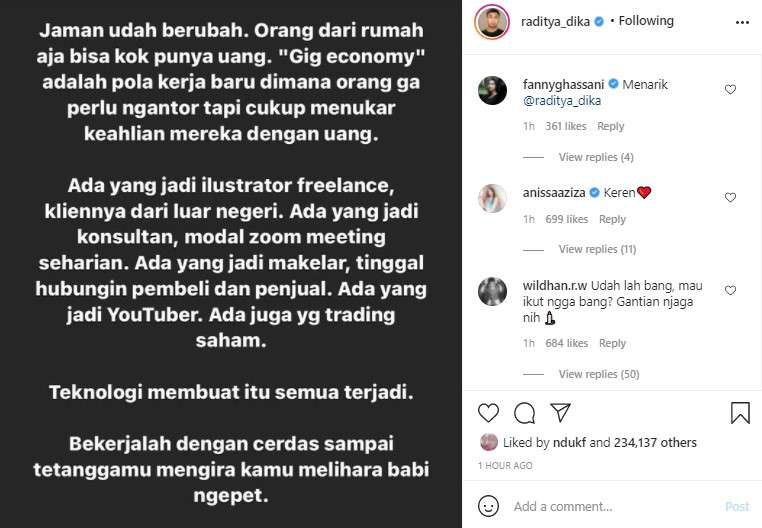Like the post with heart icon
Viewport: 762px width, 528px height.
488,413
